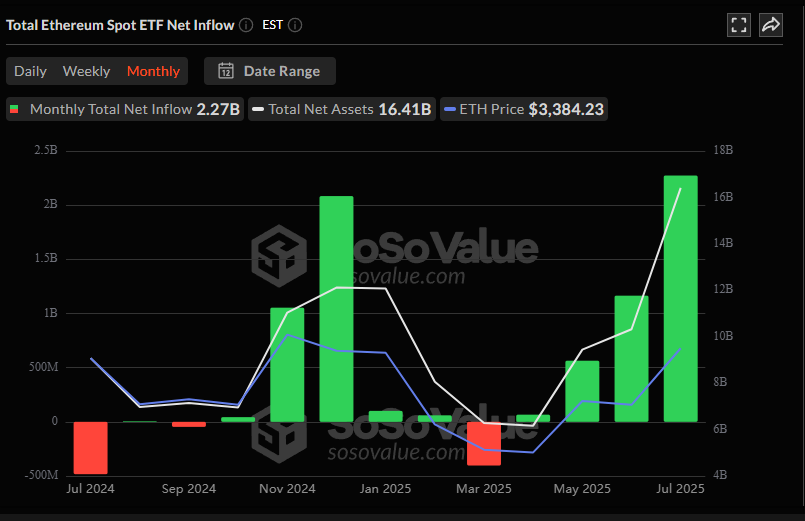Click blue ETH Price legend swatch
This screenshot has height=521, width=805.
[x=450, y=109]
